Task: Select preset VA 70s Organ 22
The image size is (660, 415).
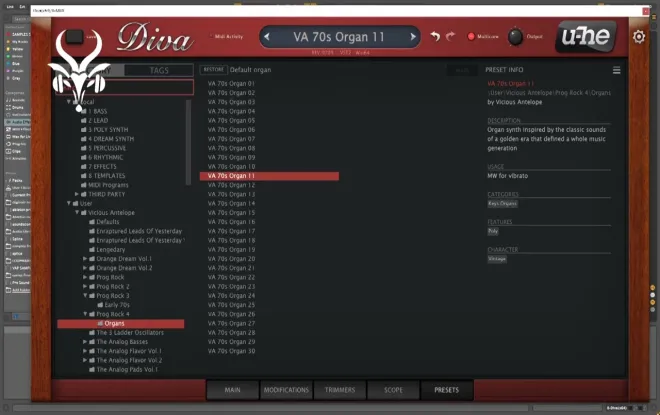Action: coord(231,277)
